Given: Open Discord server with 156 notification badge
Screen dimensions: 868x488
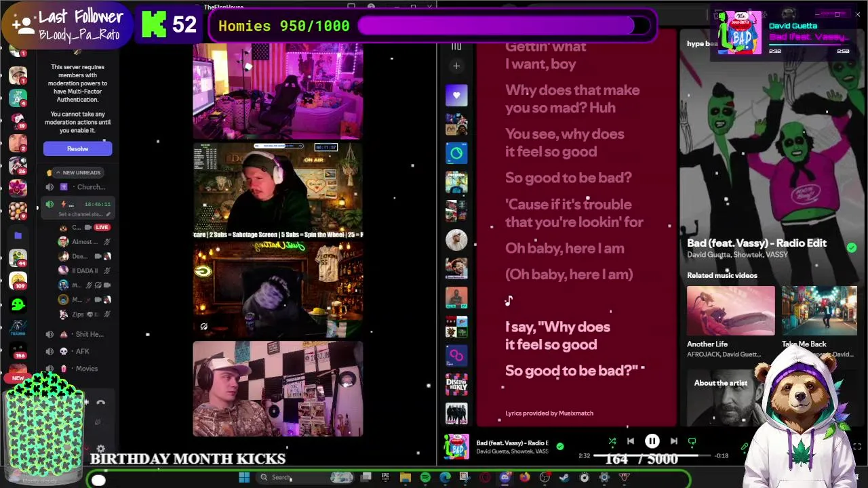Looking at the screenshot, I should tap(18, 350).
